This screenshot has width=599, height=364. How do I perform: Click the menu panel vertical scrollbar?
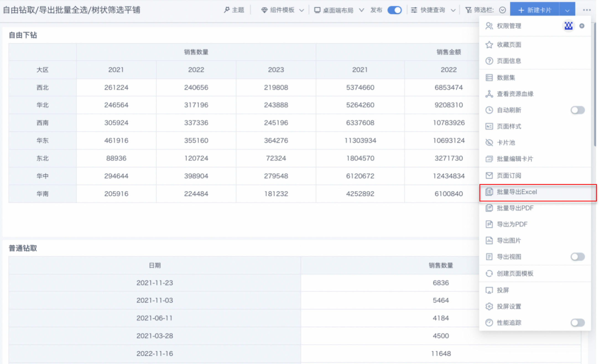595,84
